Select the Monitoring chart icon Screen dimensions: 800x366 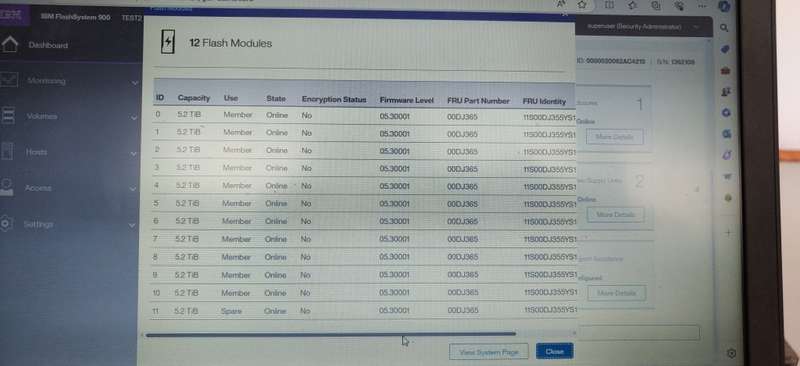click(x=9, y=80)
